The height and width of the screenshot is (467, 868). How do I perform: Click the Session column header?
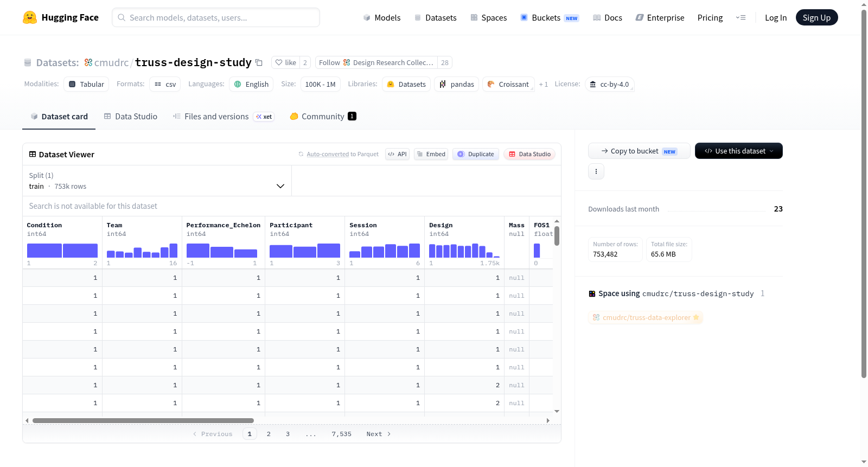pyautogui.click(x=363, y=225)
